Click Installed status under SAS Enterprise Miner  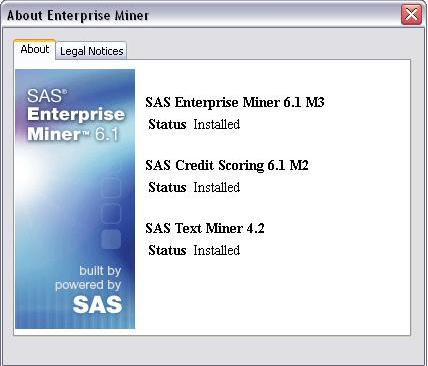217,124
